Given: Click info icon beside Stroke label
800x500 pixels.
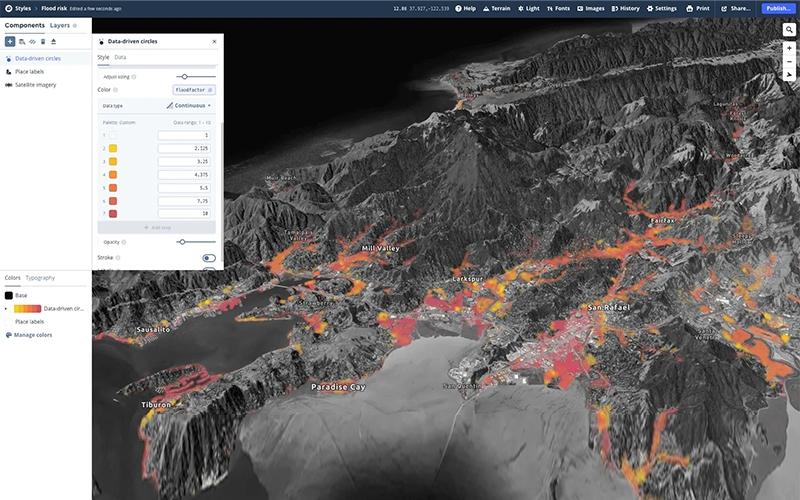Looking at the screenshot, I should point(118,258).
